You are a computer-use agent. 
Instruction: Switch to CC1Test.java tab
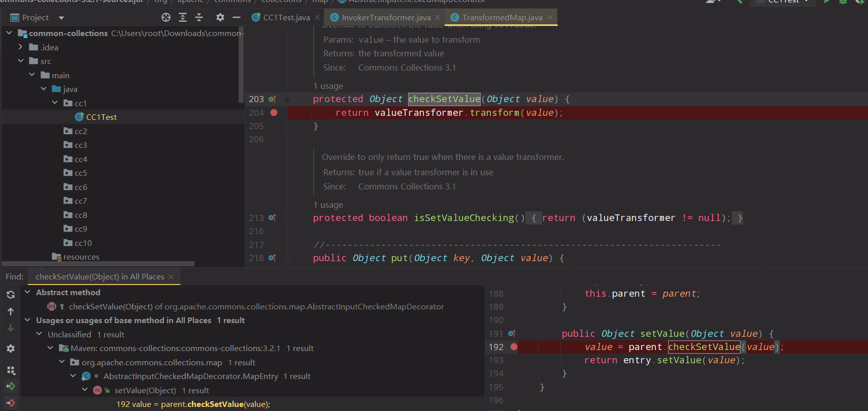tap(286, 18)
